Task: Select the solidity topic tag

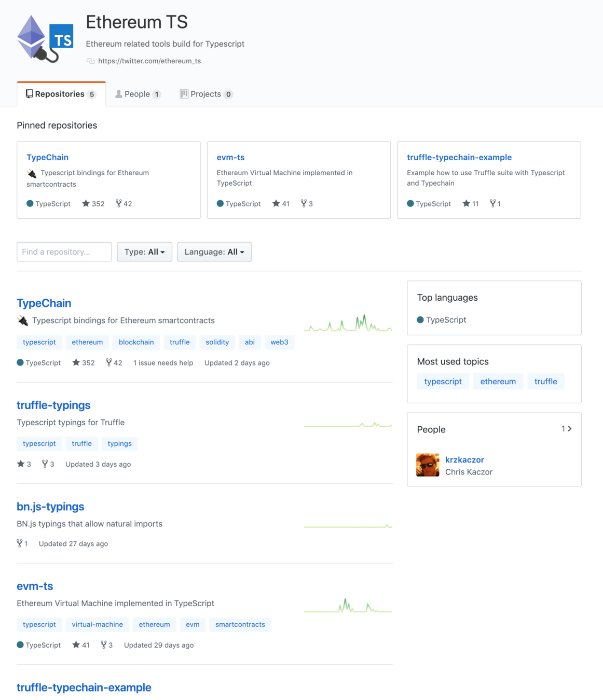Action: (217, 342)
